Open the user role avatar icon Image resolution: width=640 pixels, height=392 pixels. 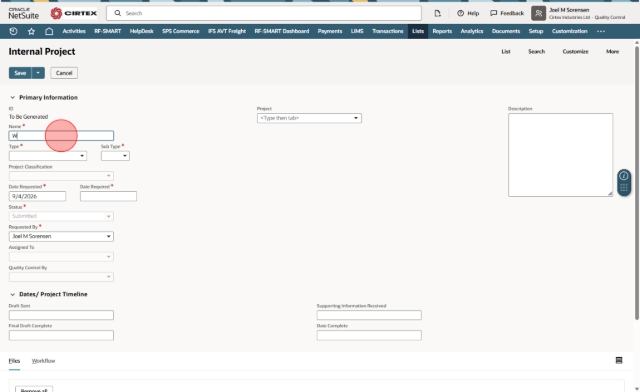click(538, 13)
